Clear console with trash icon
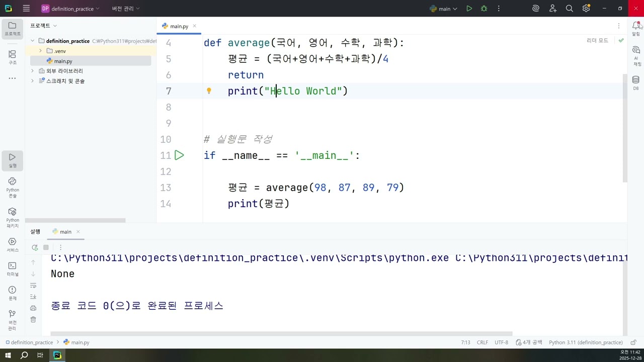 click(x=33, y=319)
